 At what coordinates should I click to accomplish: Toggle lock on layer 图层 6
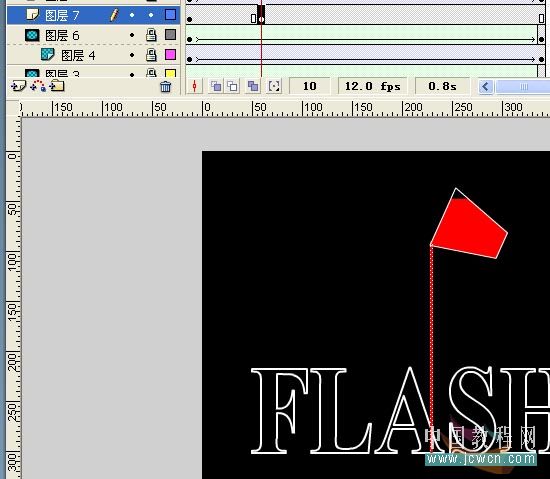point(151,35)
